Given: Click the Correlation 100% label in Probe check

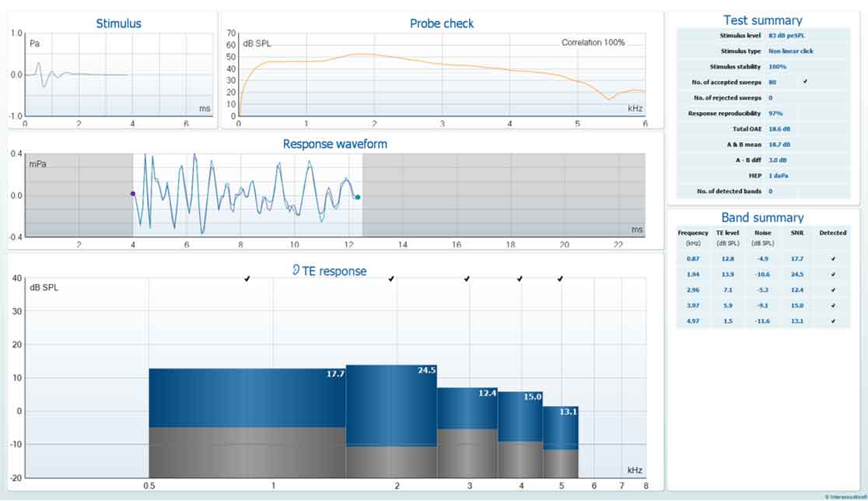Looking at the screenshot, I should tap(593, 42).
